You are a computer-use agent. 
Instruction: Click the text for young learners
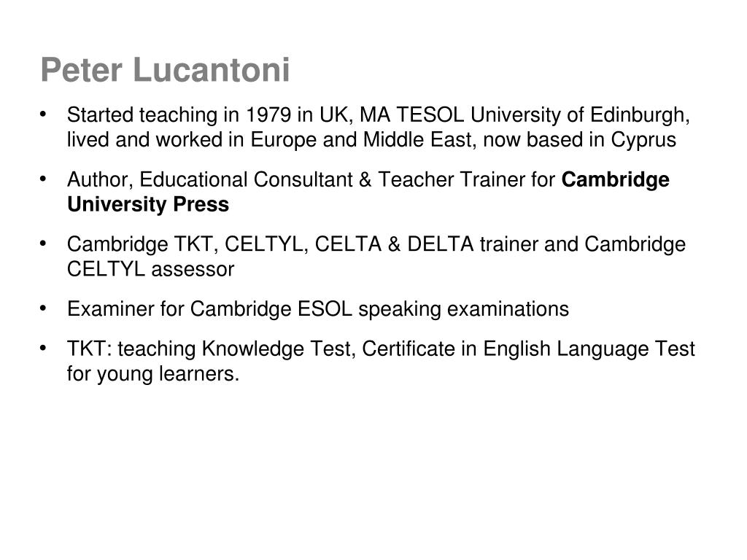tap(153, 374)
